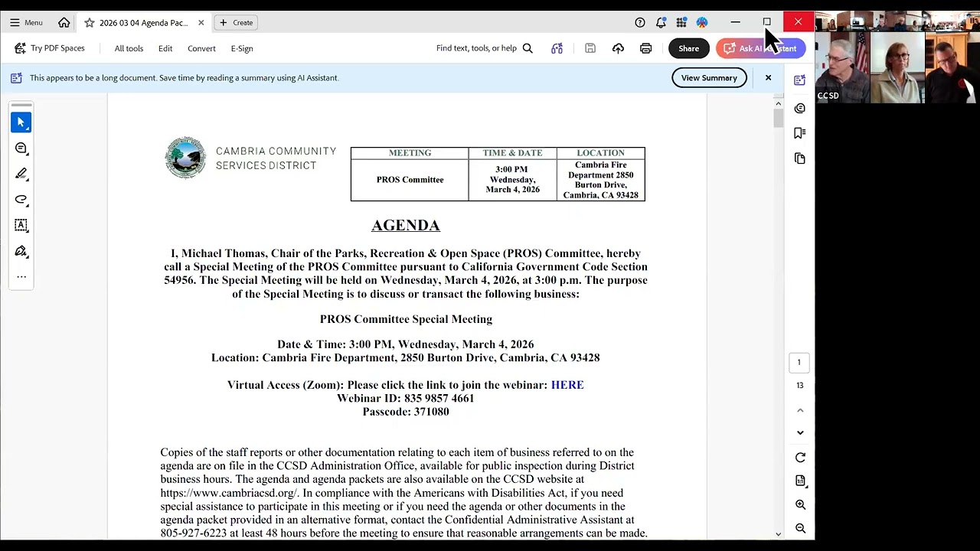
Task: Star the 2026 03 04 Agenda document
Action: (90, 22)
